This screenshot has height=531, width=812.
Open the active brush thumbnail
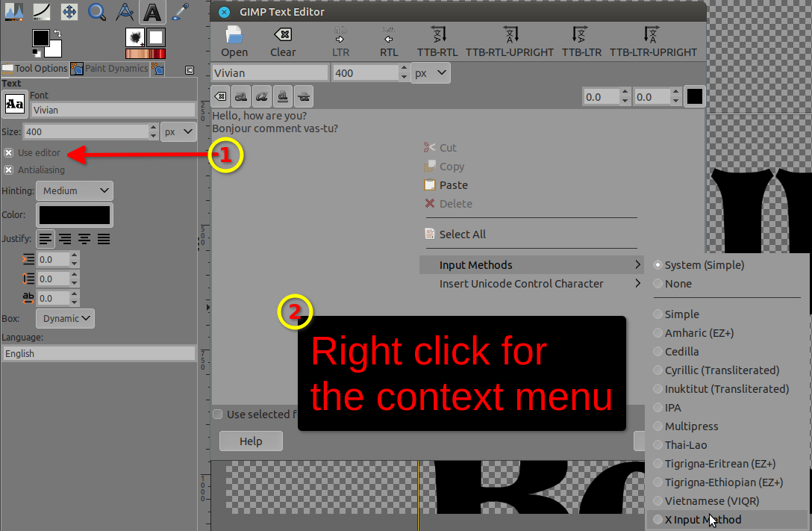tap(134, 37)
